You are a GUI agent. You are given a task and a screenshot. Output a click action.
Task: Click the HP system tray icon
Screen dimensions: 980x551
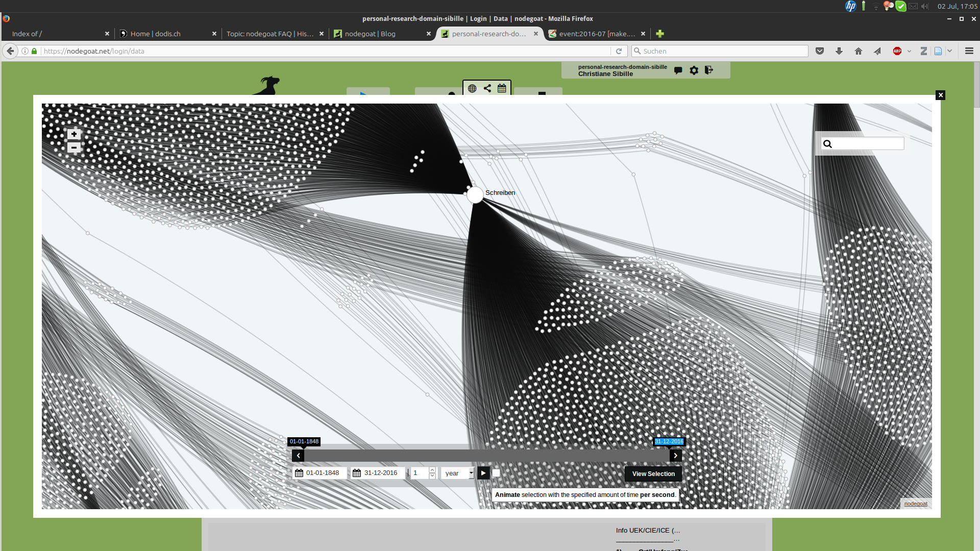point(850,6)
